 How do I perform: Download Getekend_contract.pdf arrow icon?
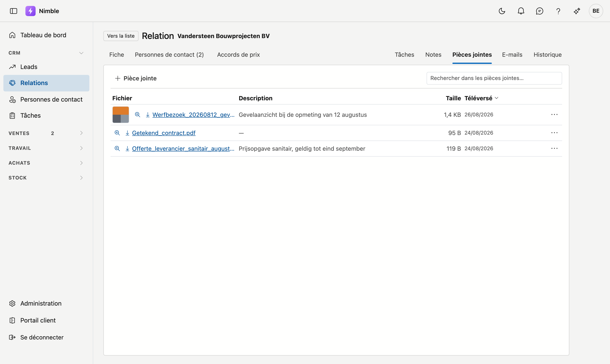(127, 133)
